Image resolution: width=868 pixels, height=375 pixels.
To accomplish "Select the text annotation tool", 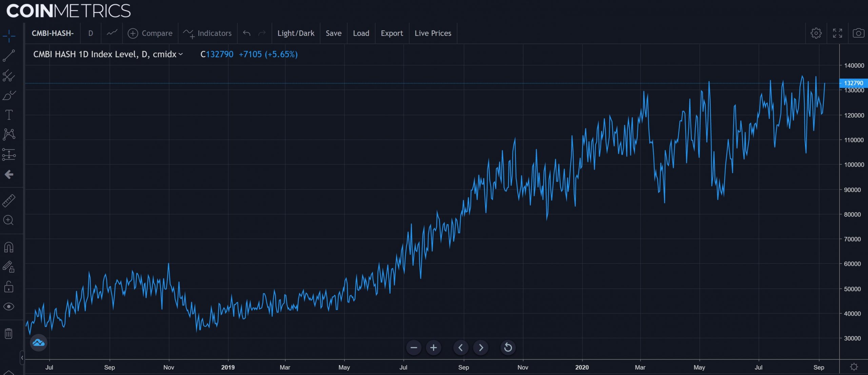I will 9,115.
